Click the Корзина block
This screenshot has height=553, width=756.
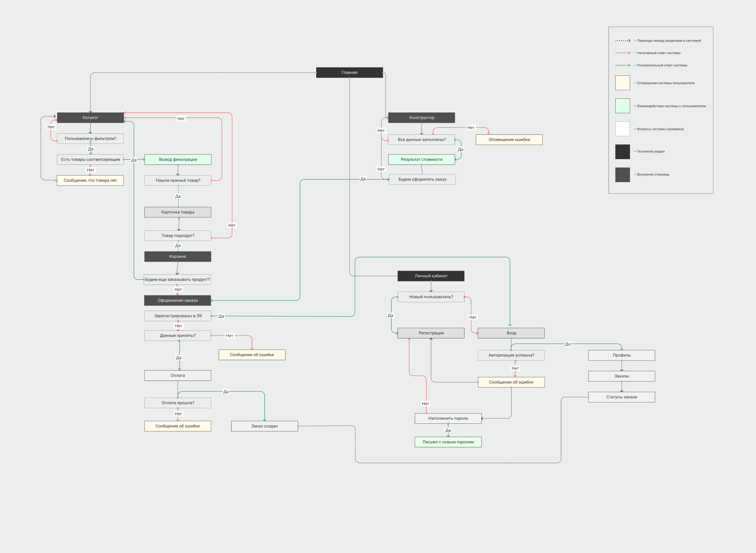178,257
